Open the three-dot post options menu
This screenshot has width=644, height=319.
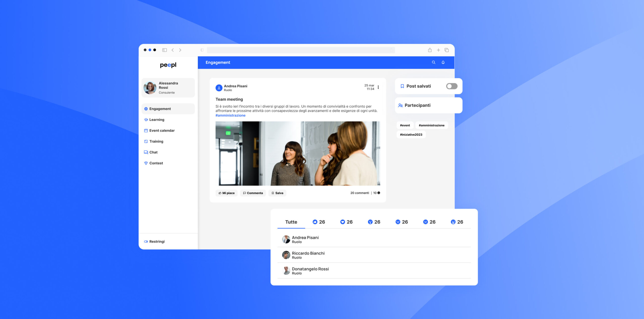point(378,87)
